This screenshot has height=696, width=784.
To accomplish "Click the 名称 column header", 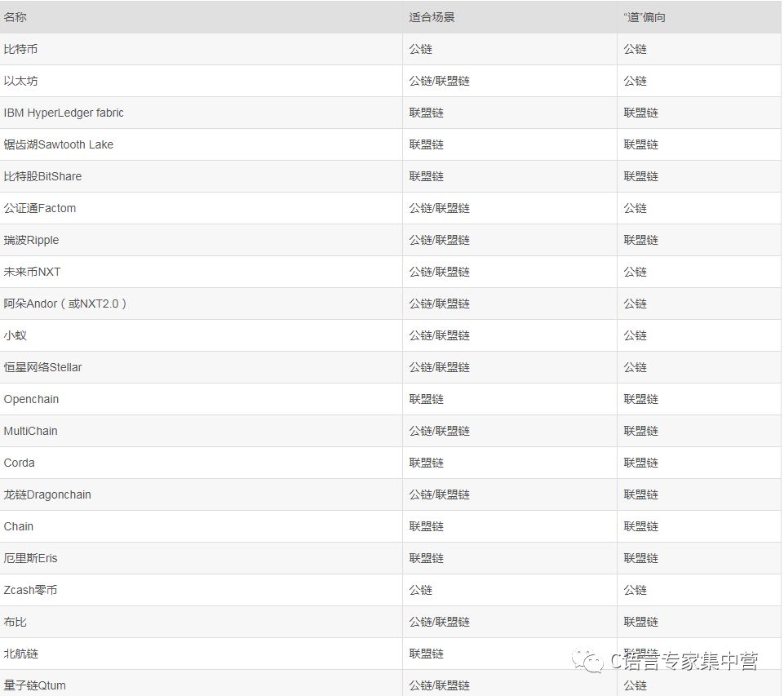I will [15, 16].
